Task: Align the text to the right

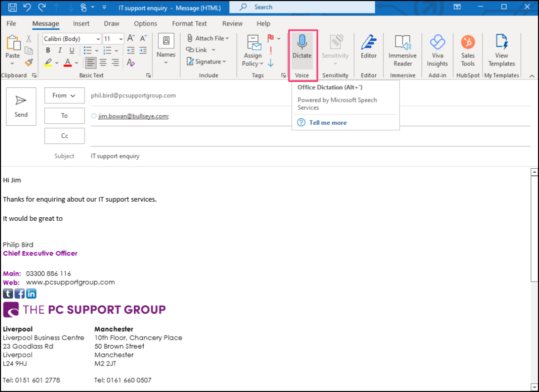Action: tap(115, 62)
